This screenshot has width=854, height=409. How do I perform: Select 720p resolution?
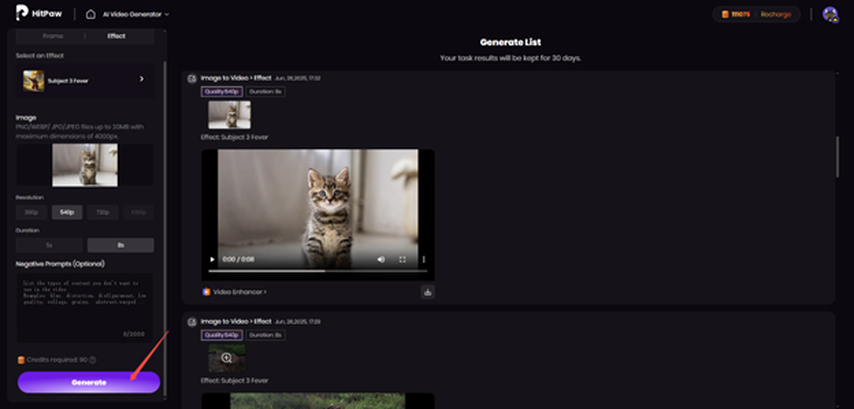pos(103,212)
